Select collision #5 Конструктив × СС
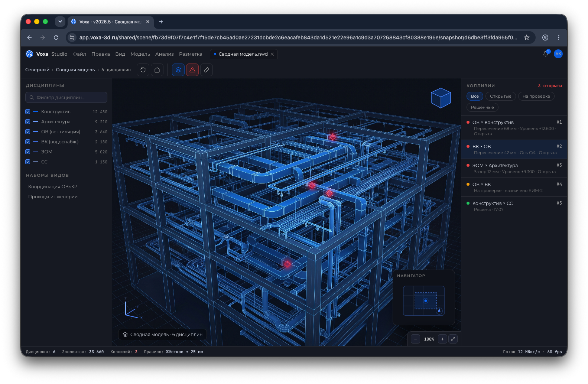Image resolution: width=588 pixels, height=384 pixels. 514,206
